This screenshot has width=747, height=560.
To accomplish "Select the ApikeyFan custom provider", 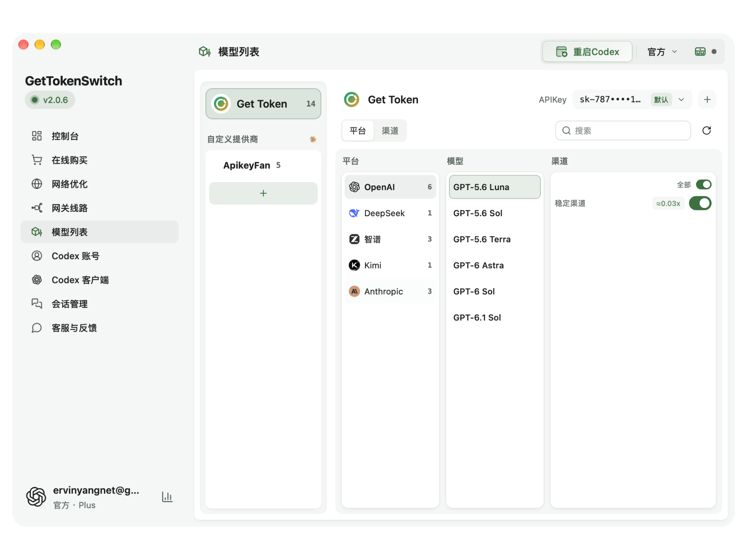I will point(263,165).
